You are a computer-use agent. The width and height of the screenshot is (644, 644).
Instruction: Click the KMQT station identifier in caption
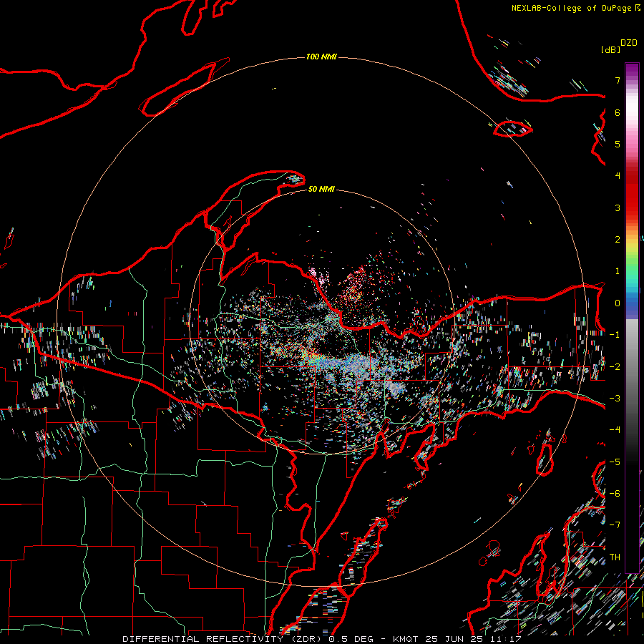[406, 639]
